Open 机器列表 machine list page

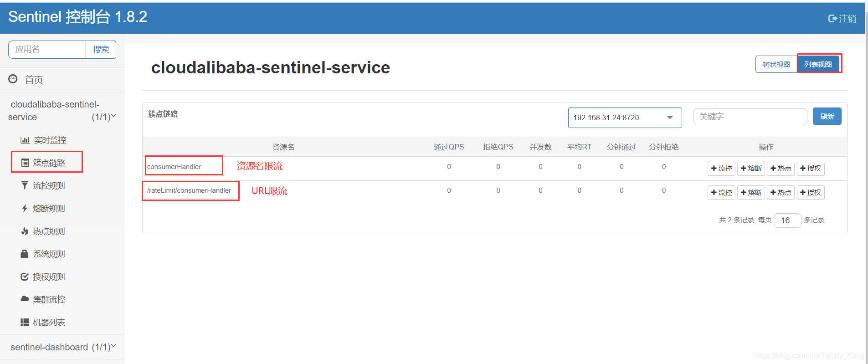pyautogui.click(x=49, y=322)
